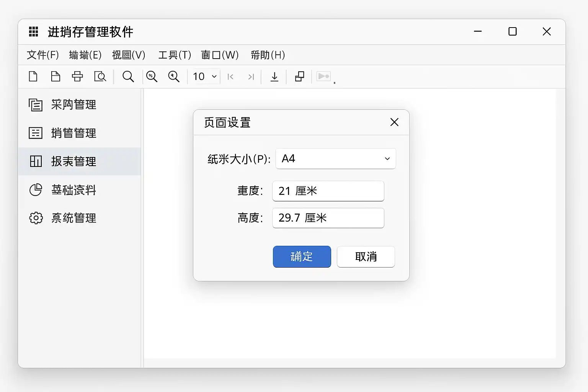
Task: Click the first sidebar item's document icon
Action: (36, 105)
